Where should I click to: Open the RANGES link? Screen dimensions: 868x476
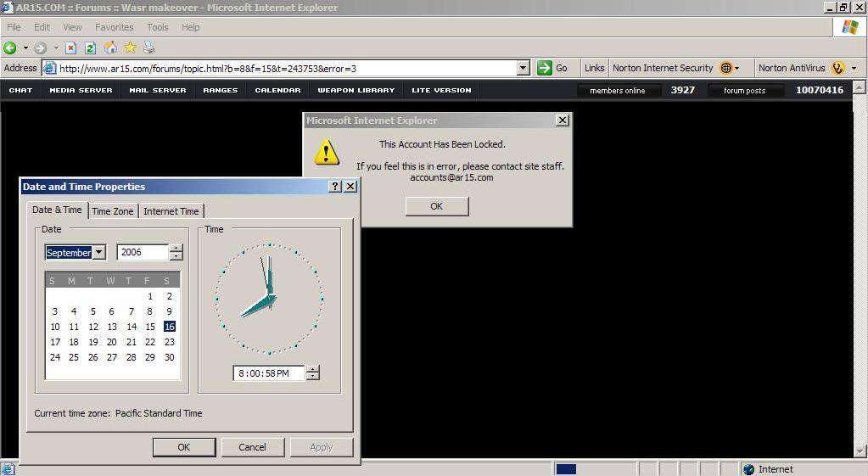(x=221, y=90)
